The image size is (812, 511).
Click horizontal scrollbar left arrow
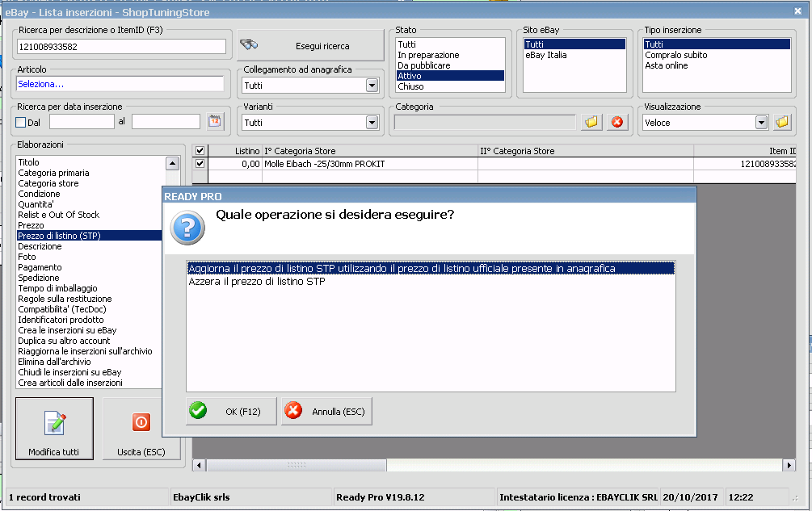coord(200,465)
